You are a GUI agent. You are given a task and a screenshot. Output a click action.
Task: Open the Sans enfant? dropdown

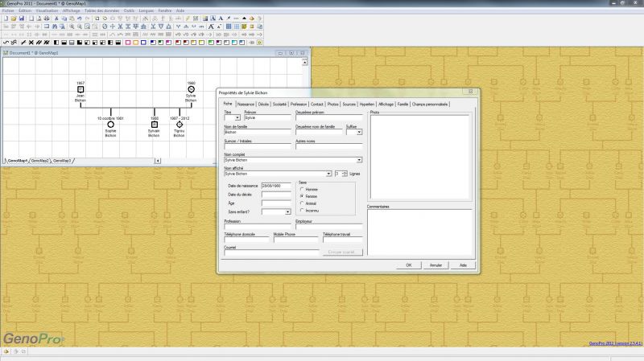287,211
